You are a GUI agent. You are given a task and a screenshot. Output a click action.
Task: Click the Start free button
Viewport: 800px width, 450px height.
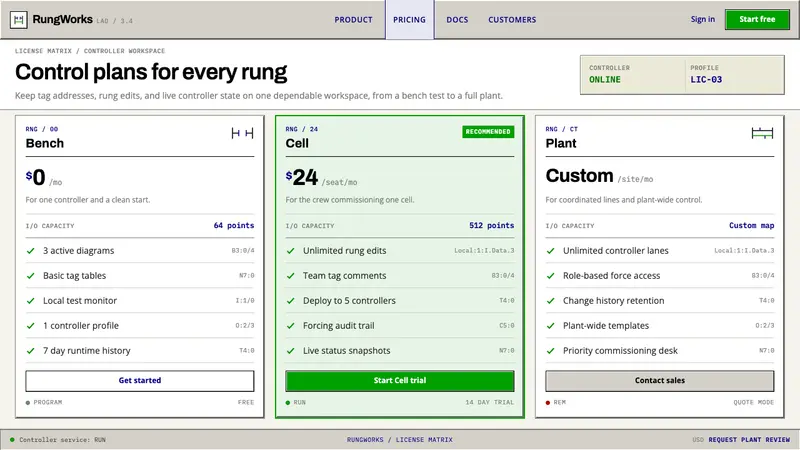click(757, 19)
